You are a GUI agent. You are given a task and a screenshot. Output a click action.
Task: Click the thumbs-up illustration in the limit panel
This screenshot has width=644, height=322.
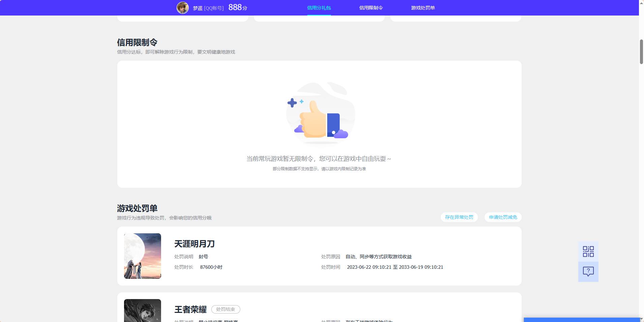(x=320, y=114)
